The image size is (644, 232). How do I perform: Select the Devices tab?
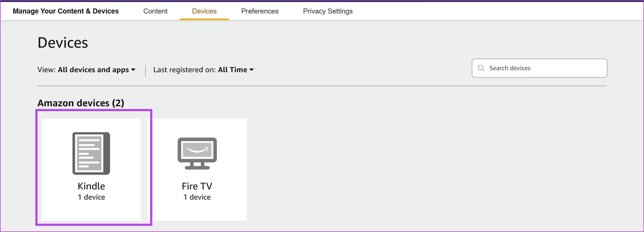pos(204,11)
